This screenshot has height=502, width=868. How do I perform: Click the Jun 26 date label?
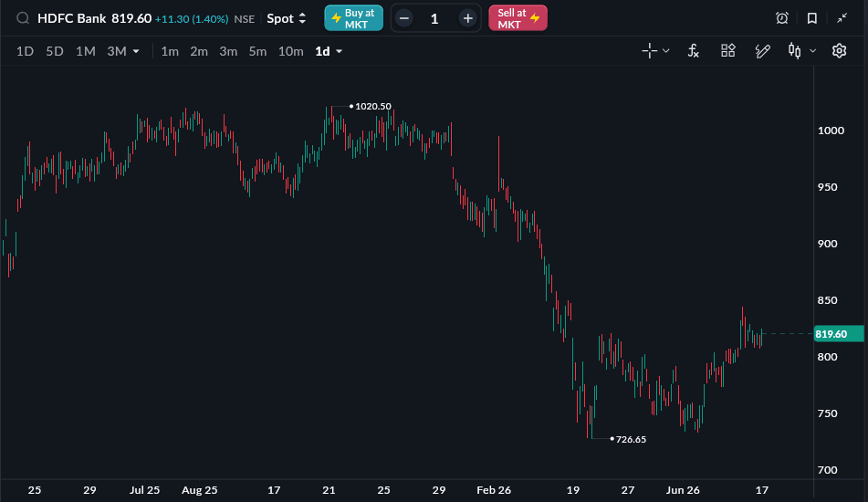(683, 490)
